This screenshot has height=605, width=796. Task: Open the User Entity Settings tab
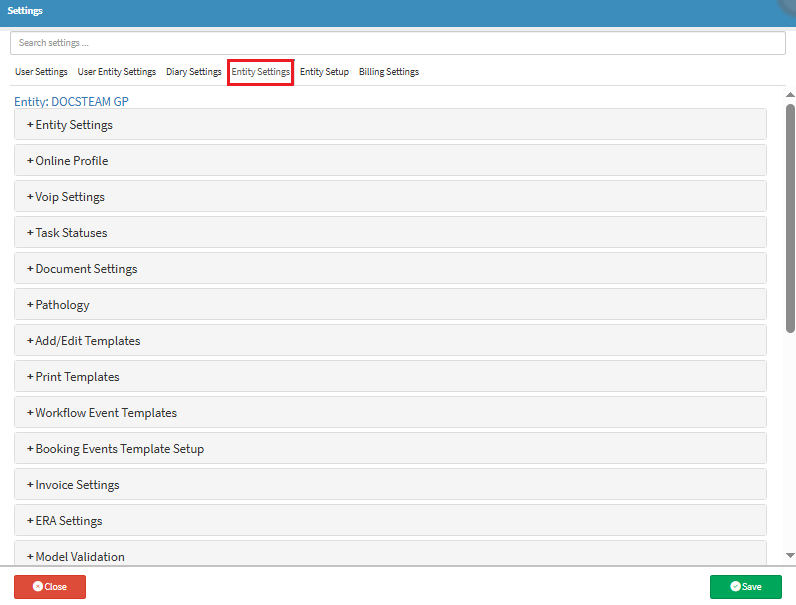point(117,72)
